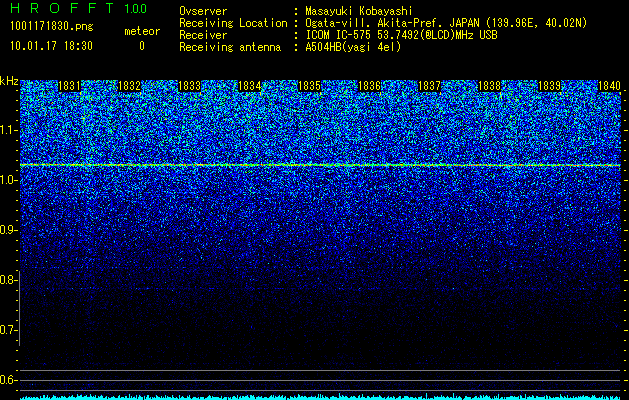This screenshot has height=400, width=629.
Task: Click the Ovserver label
Action: tap(203, 11)
